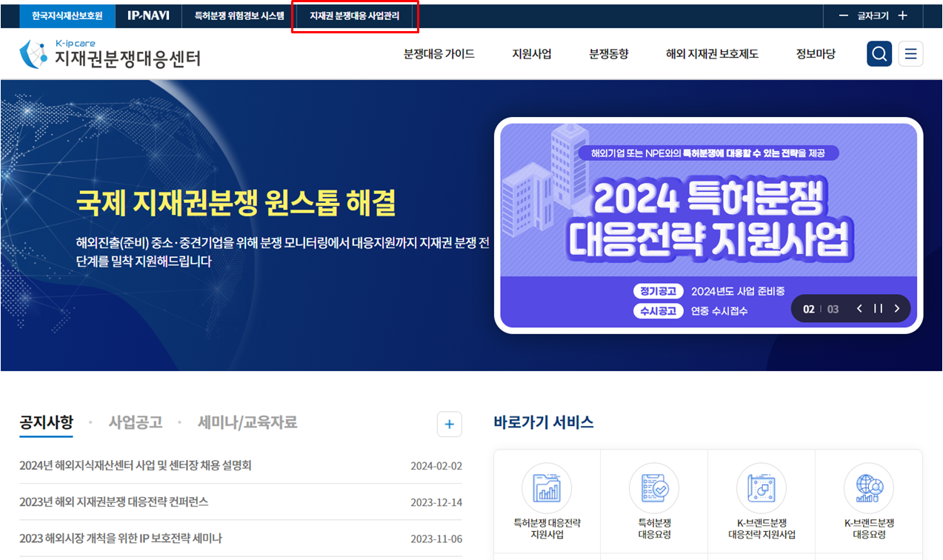Open notice 2023 해외시장 개척을 위한 IP 보호전략 세미나

click(x=121, y=538)
